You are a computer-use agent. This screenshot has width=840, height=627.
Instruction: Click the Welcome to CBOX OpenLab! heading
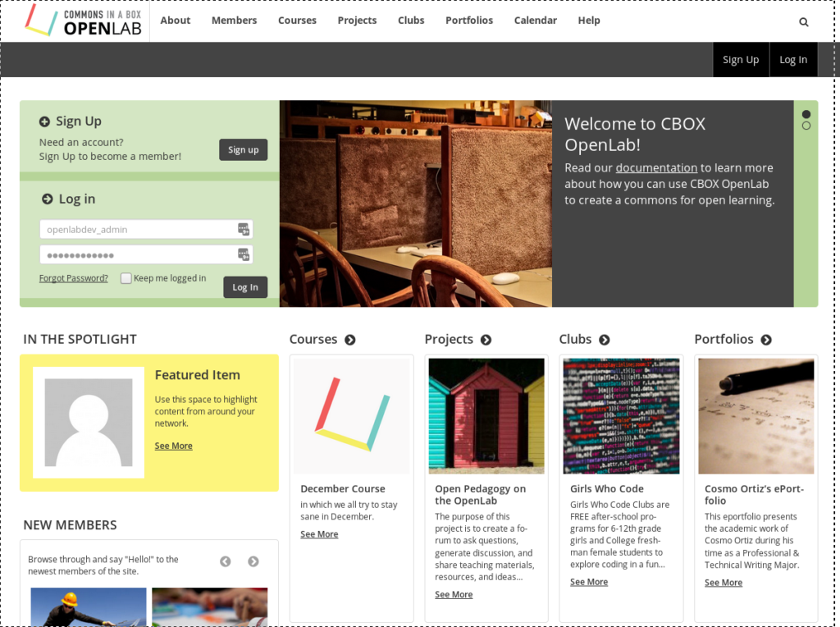[635, 135]
